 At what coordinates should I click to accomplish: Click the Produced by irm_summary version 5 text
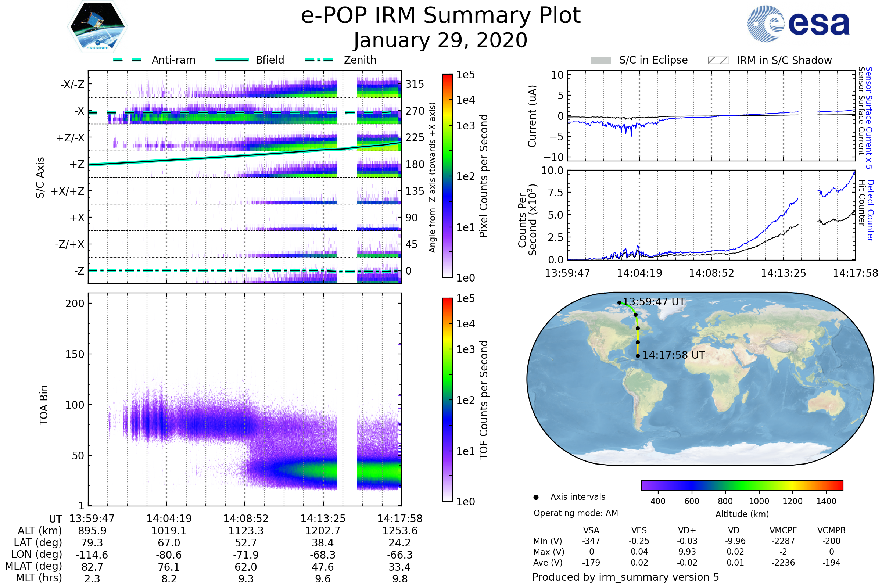click(x=625, y=577)
